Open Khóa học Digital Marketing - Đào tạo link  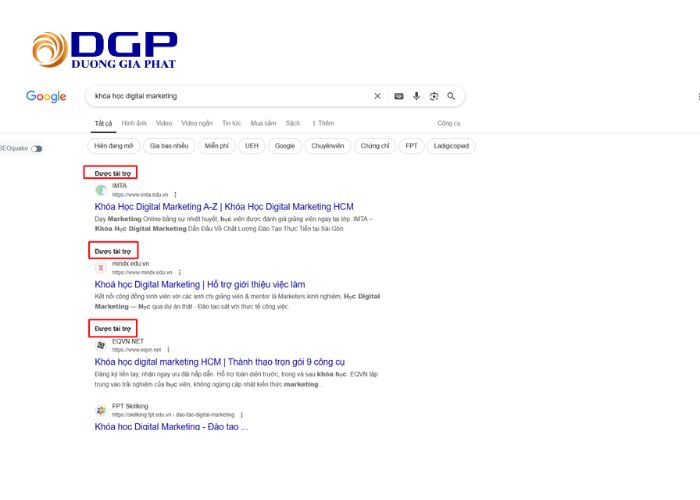pos(171,426)
